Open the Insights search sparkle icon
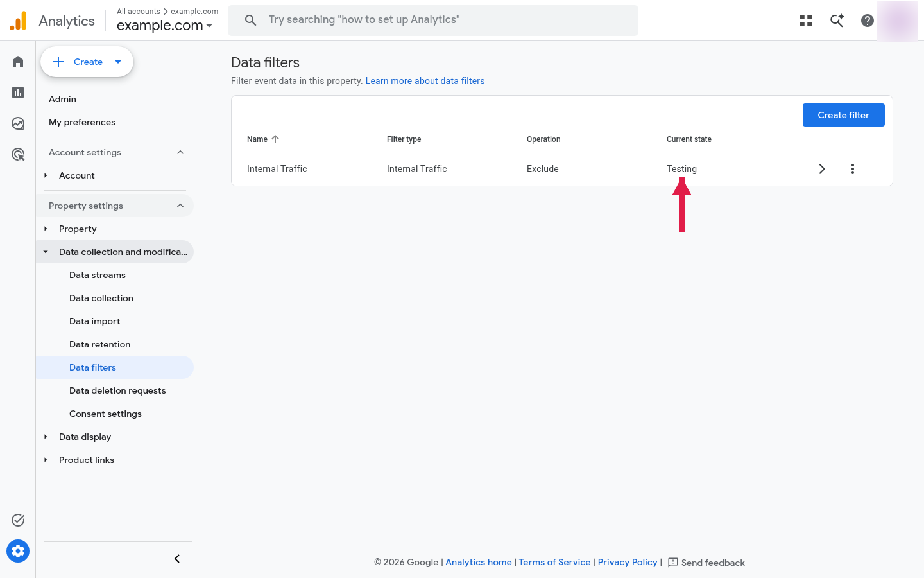 point(837,21)
